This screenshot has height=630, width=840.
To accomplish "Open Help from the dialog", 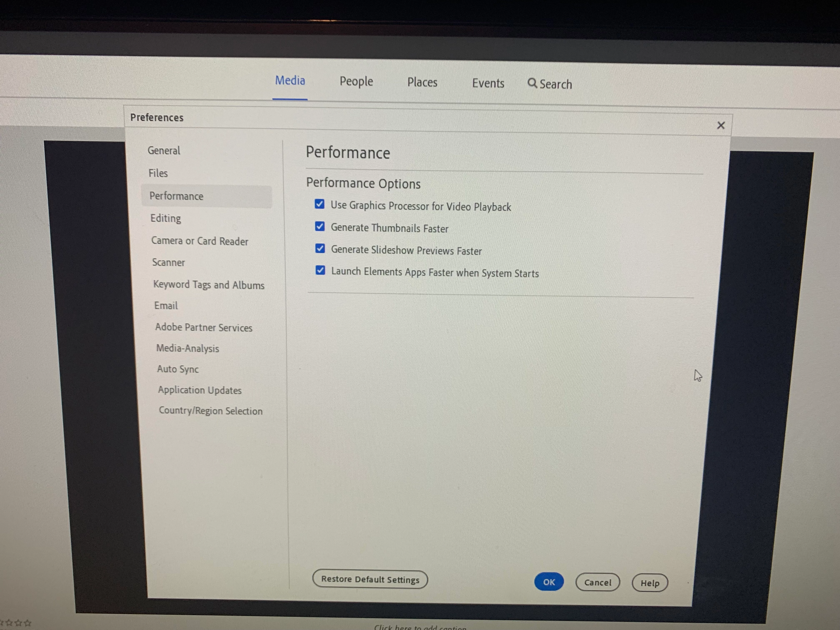I will [649, 583].
